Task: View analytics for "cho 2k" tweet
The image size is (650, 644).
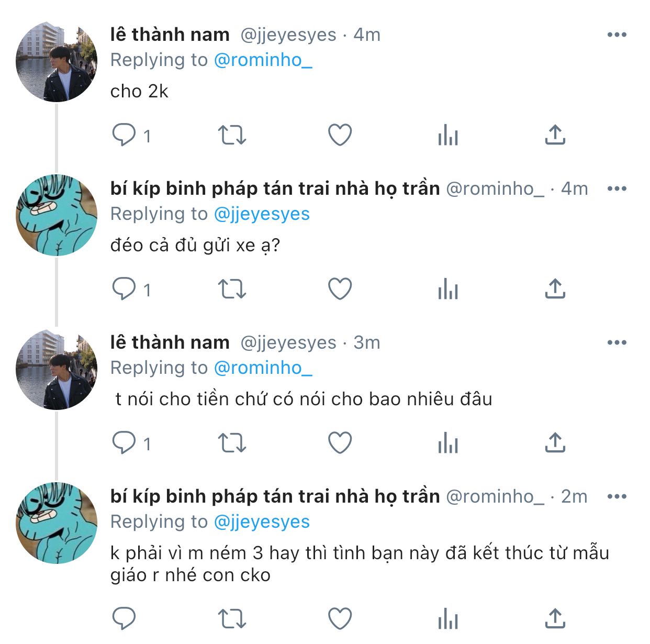Action: click(x=448, y=135)
